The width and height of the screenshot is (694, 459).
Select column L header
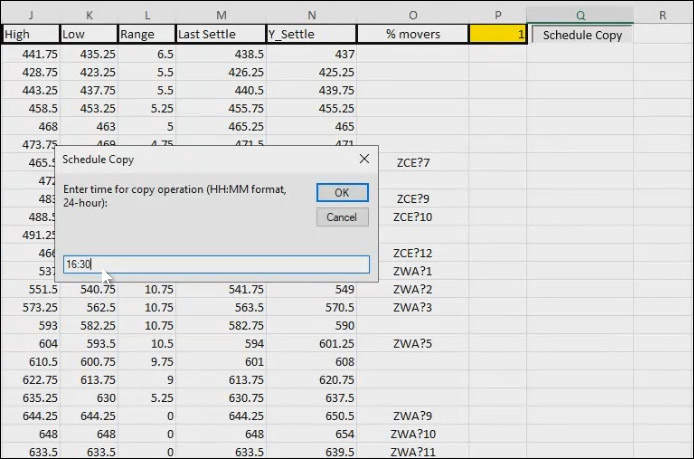pos(147,15)
